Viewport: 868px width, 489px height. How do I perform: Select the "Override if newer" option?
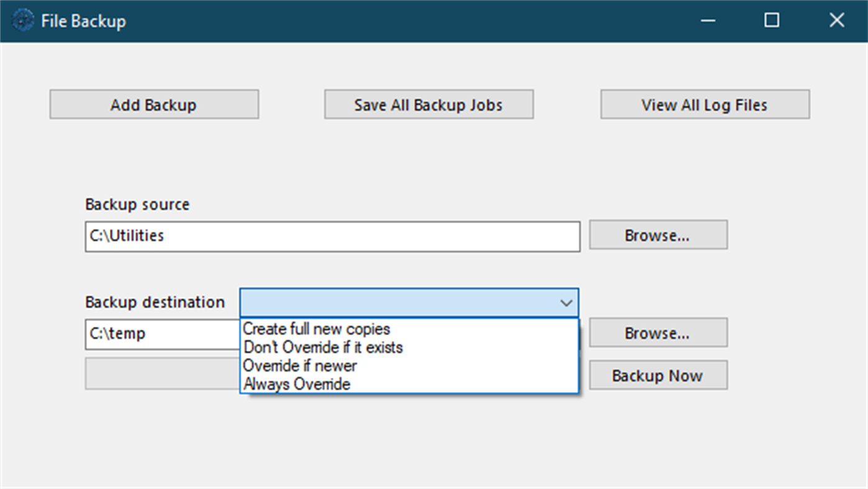click(x=299, y=366)
